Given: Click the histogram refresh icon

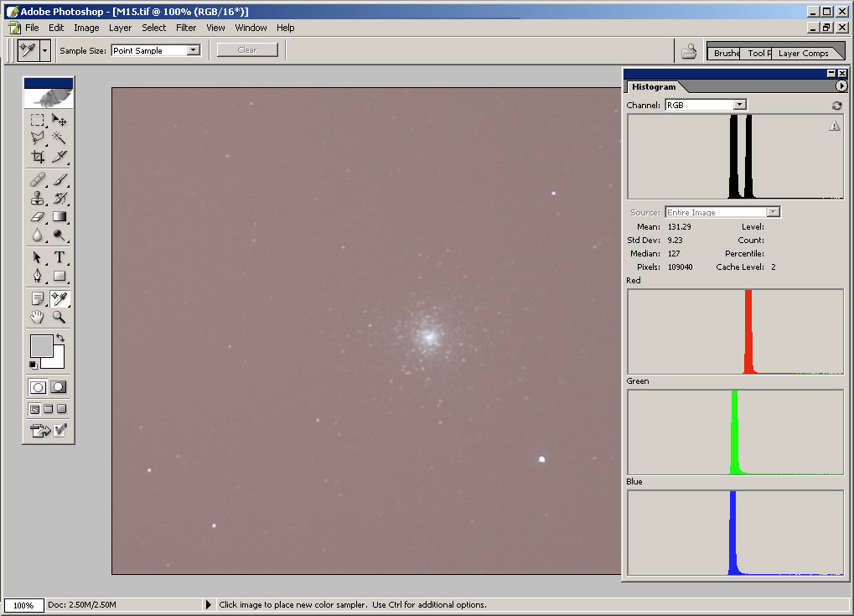Looking at the screenshot, I should [836, 106].
